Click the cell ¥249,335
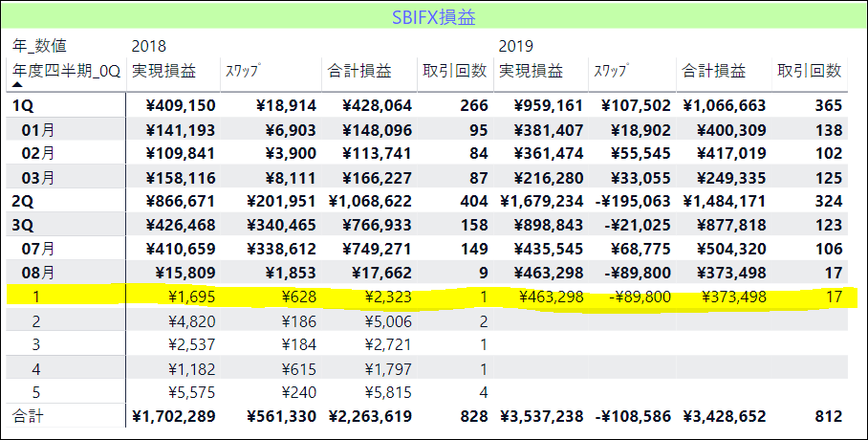 click(731, 177)
